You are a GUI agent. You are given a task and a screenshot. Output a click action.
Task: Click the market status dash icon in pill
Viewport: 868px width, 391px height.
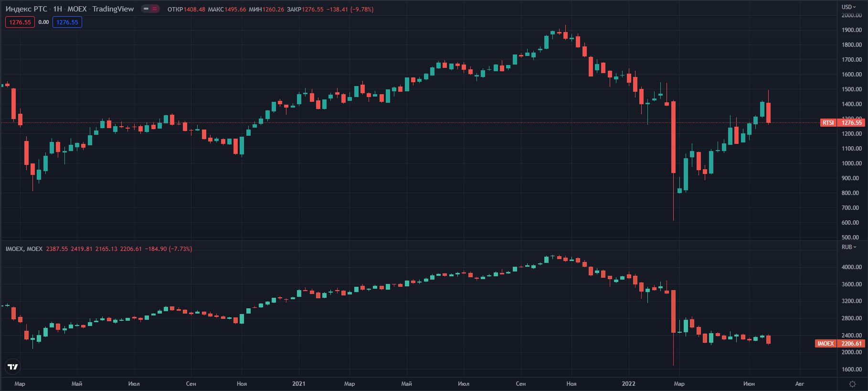click(x=146, y=9)
